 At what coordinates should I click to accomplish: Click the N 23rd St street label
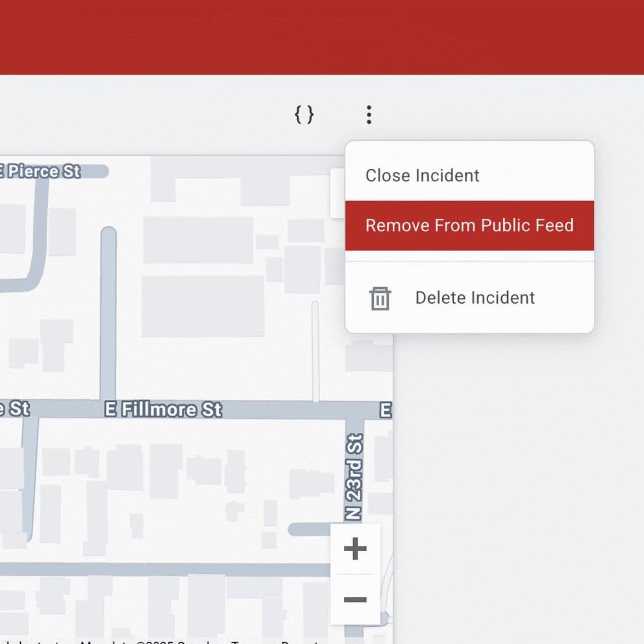point(351,475)
